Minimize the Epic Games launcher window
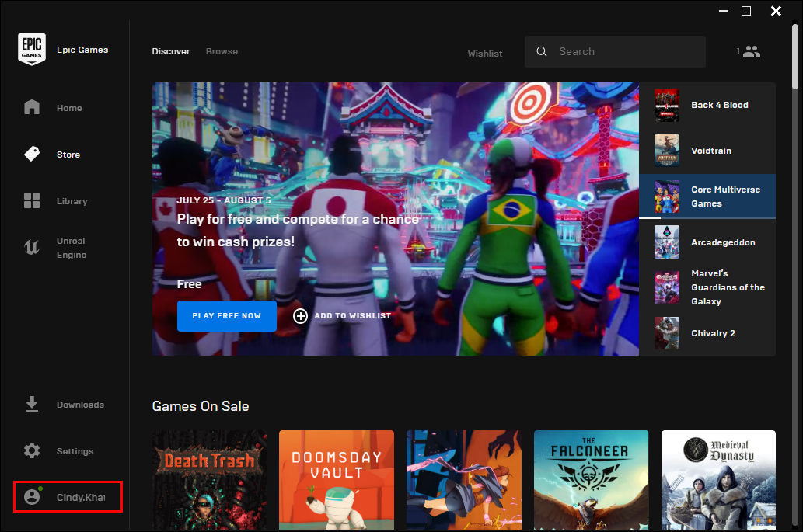 coord(724,11)
